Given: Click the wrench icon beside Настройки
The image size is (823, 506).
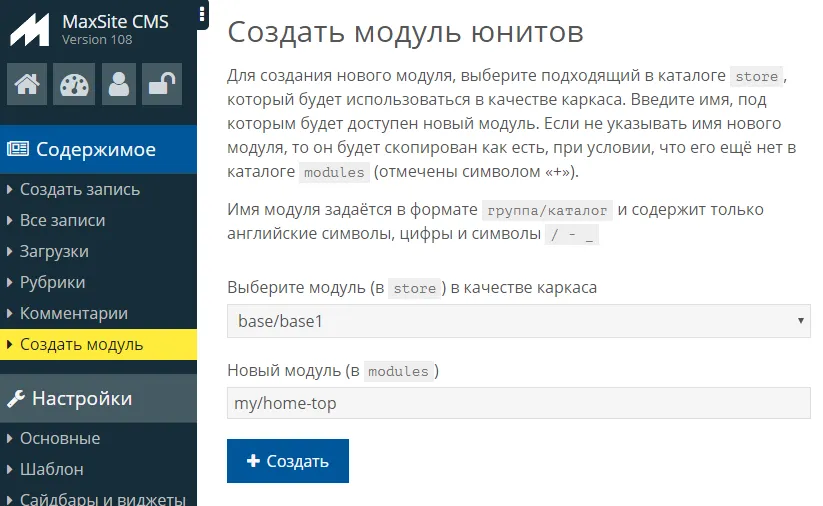Looking at the screenshot, I should point(16,399).
